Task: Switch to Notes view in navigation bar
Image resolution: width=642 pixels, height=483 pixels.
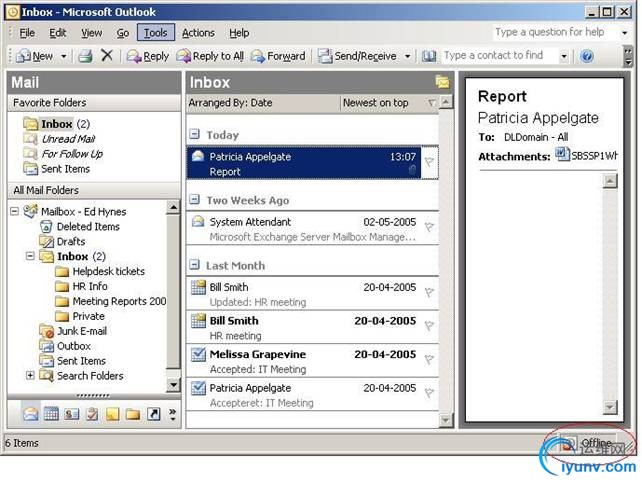Action: point(113,414)
